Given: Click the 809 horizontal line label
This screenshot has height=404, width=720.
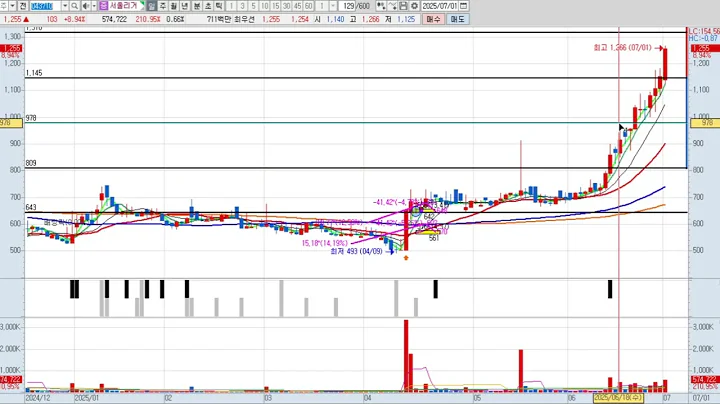Looking at the screenshot, I should (31, 163).
